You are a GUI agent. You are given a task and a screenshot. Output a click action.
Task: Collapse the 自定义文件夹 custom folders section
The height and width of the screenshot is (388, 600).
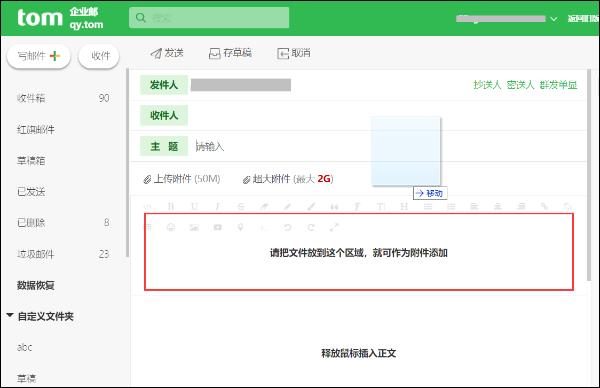[x=10, y=316]
